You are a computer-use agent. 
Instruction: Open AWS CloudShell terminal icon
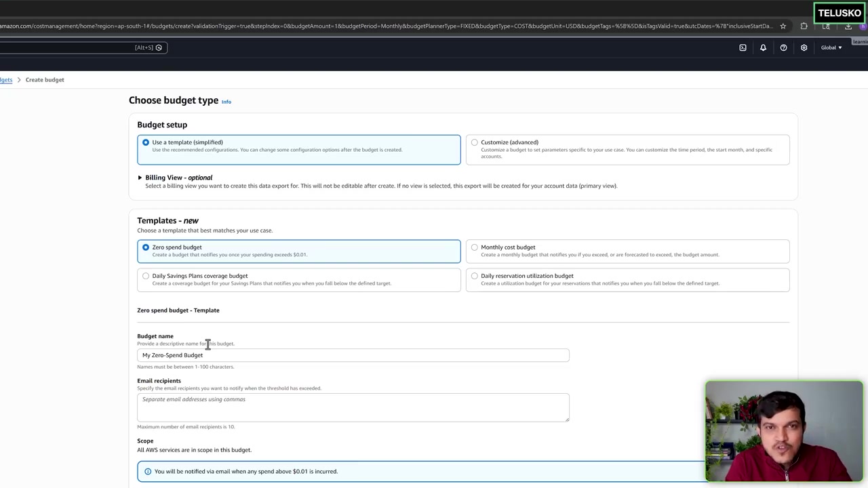[743, 47]
